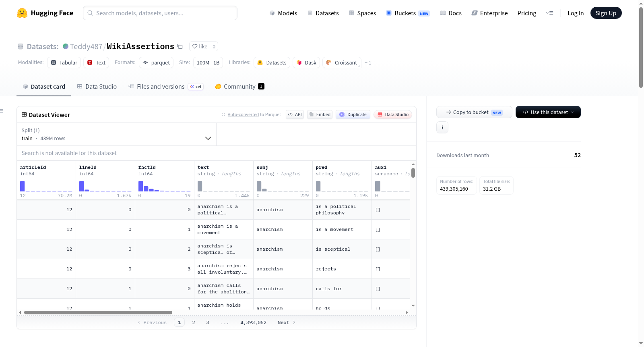Screen dimensions: 644x347
Task: Switch to the Data Studio tab
Action: coord(97,87)
